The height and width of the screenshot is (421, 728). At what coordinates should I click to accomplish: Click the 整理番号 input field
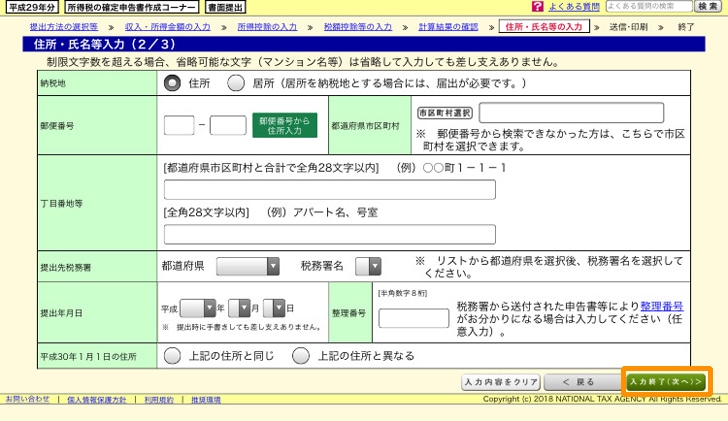414,319
